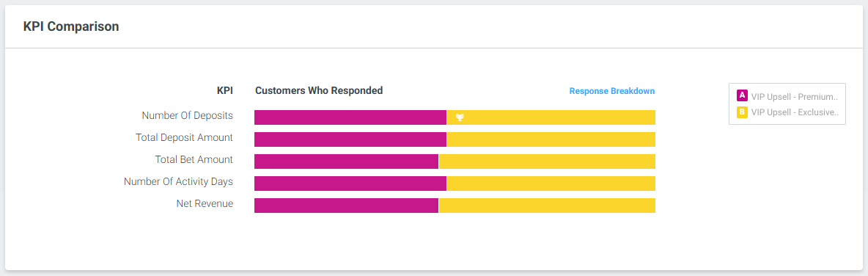Click the KPI Comparison panel title
Screen dimensions: 868x276
click(x=71, y=26)
